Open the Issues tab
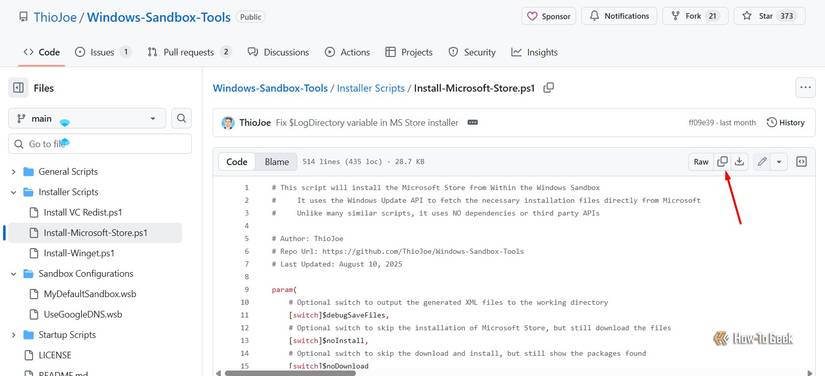The width and height of the screenshot is (825, 376). (103, 52)
